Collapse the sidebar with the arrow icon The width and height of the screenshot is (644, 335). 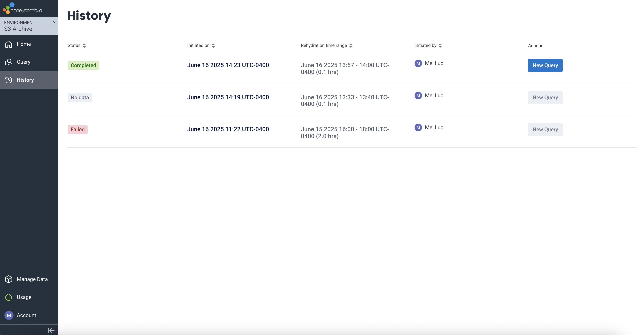[x=51, y=331]
